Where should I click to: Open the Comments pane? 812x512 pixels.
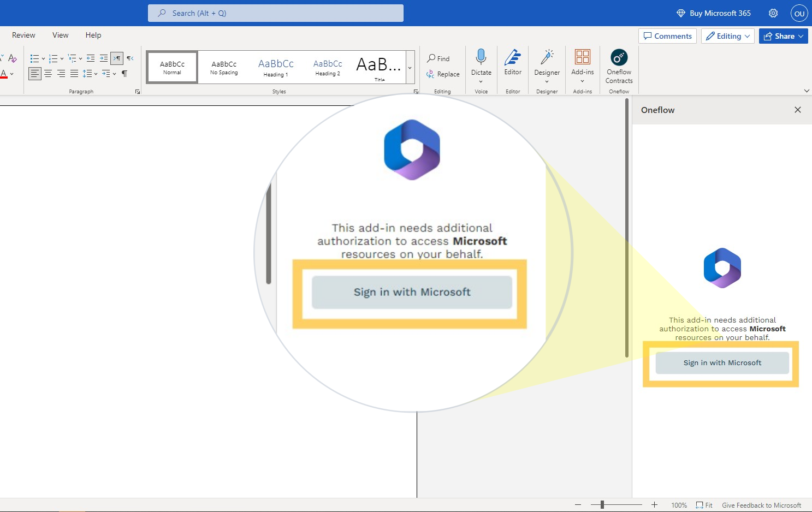[x=667, y=36]
